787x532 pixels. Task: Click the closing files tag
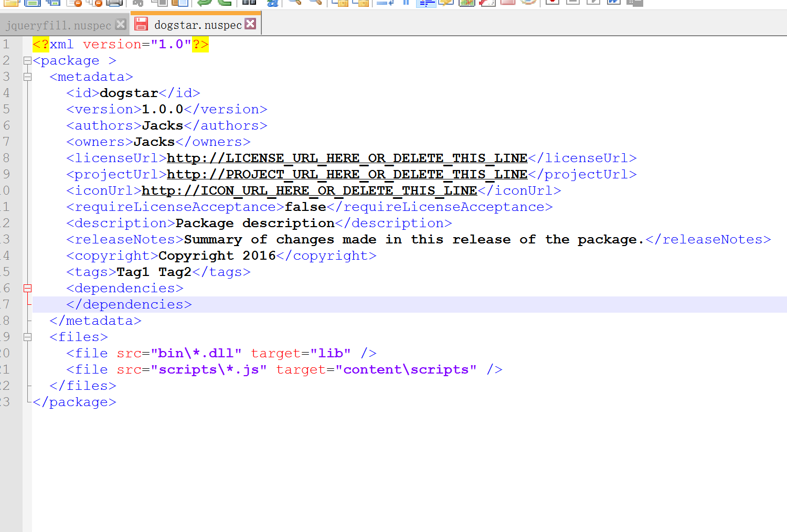(x=83, y=386)
